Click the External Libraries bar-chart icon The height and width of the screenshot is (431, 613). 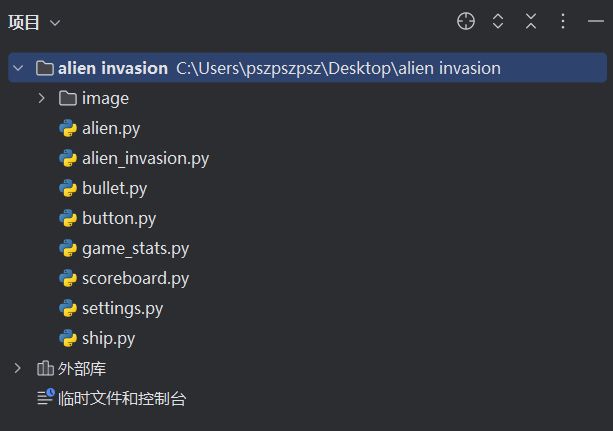pos(45,368)
